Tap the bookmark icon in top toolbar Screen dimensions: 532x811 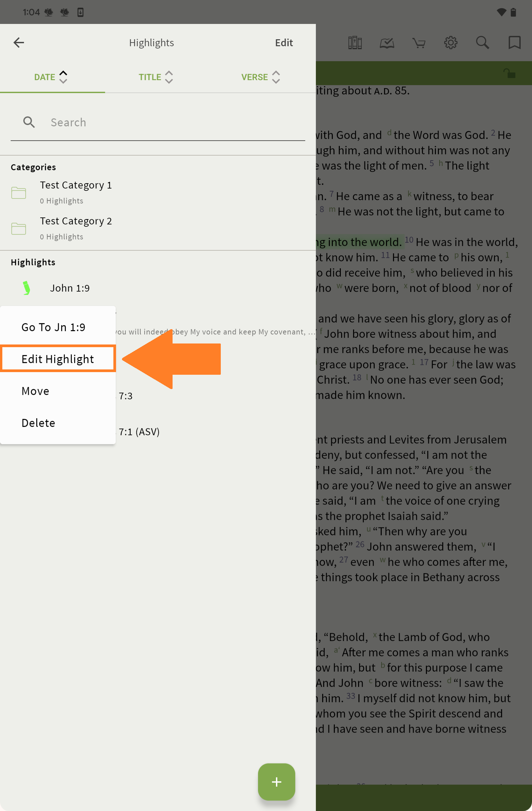(x=514, y=43)
